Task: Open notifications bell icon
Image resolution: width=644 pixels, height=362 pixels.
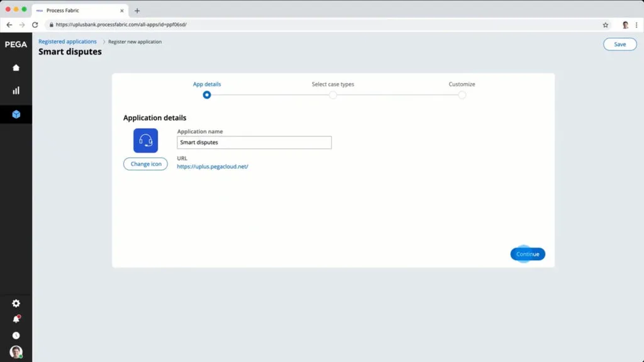Action: (x=16, y=319)
